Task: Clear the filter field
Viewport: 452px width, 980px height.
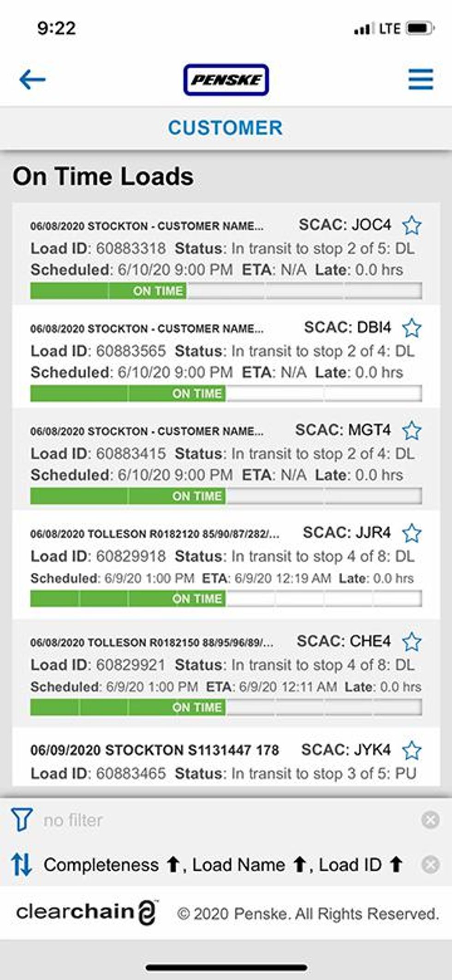Action: pyautogui.click(x=430, y=820)
